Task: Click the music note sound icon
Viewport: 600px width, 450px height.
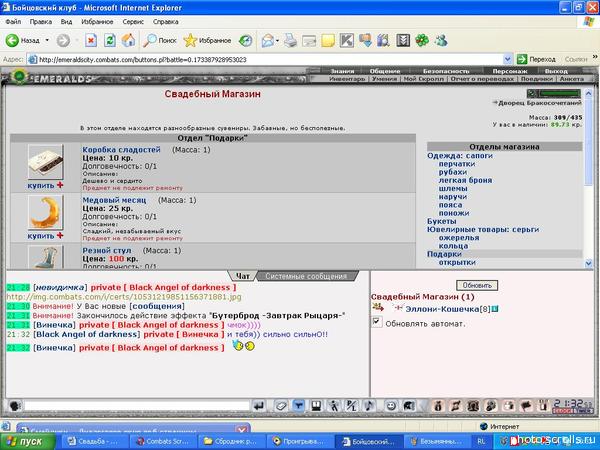Action: (x=369, y=406)
